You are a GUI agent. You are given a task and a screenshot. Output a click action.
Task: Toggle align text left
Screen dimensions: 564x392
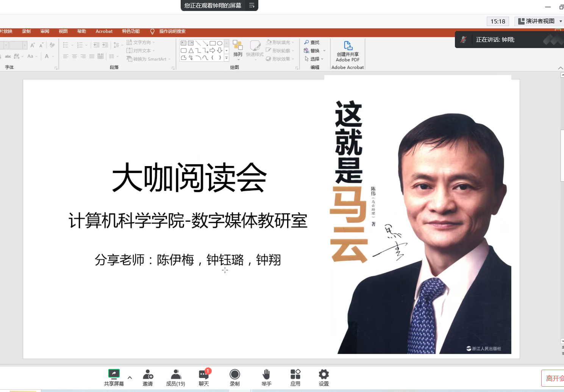66,56
